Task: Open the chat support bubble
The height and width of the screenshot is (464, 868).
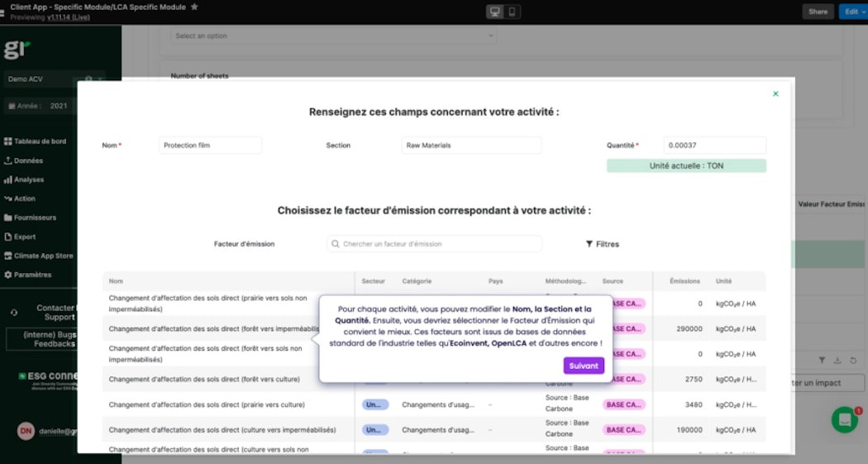Action: 845,419
